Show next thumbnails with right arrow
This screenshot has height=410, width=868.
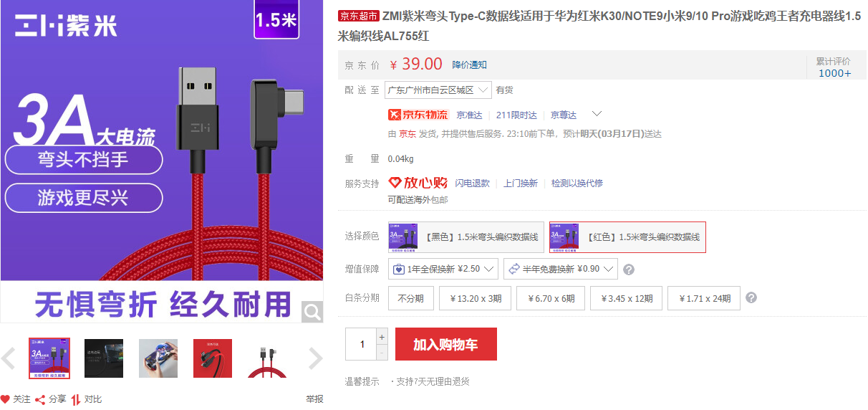(315, 358)
